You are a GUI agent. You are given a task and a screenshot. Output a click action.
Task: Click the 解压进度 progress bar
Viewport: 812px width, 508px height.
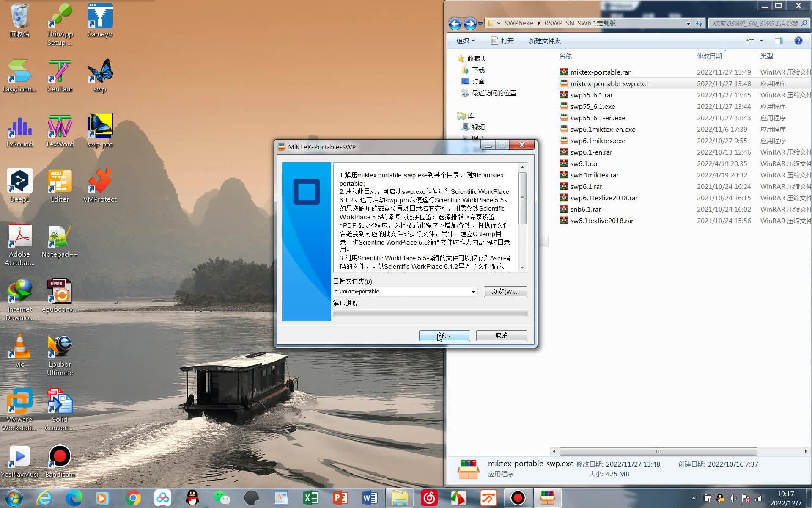(x=431, y=313)
